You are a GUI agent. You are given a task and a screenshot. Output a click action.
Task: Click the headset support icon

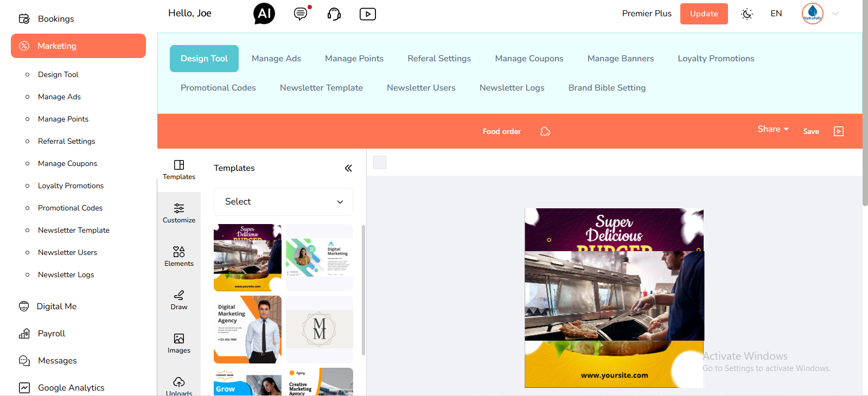coord(334,14)
